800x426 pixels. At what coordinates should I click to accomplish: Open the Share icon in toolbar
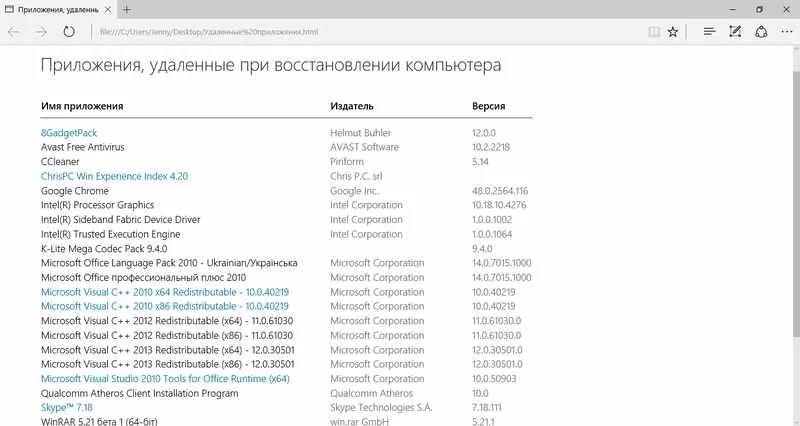[x=761, y=32]
